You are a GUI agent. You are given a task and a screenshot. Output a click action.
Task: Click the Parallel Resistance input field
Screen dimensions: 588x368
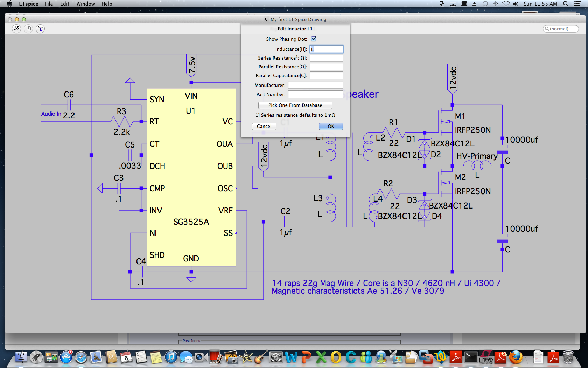[326, 67]
